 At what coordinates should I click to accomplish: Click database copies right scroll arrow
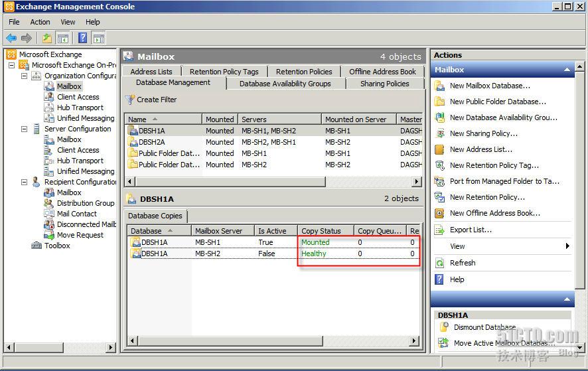414,341
